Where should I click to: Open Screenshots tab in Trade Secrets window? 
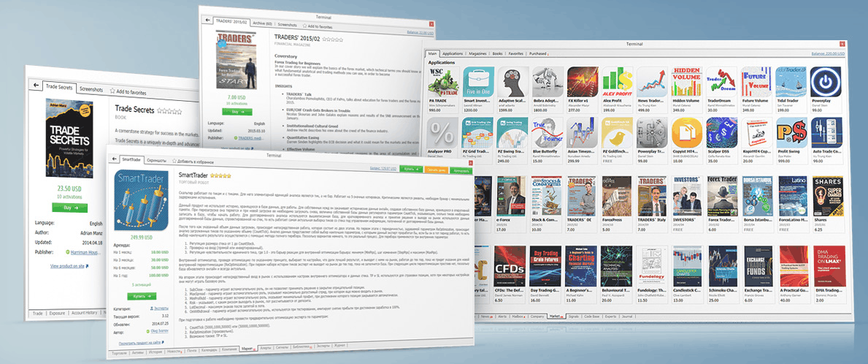[x=91, y=88]
